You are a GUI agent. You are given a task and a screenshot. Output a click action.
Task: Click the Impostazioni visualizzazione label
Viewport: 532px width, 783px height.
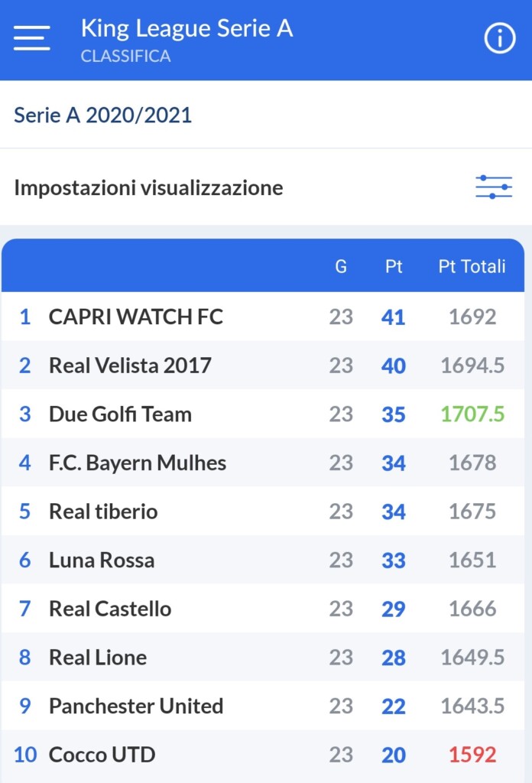coord(148,187)
